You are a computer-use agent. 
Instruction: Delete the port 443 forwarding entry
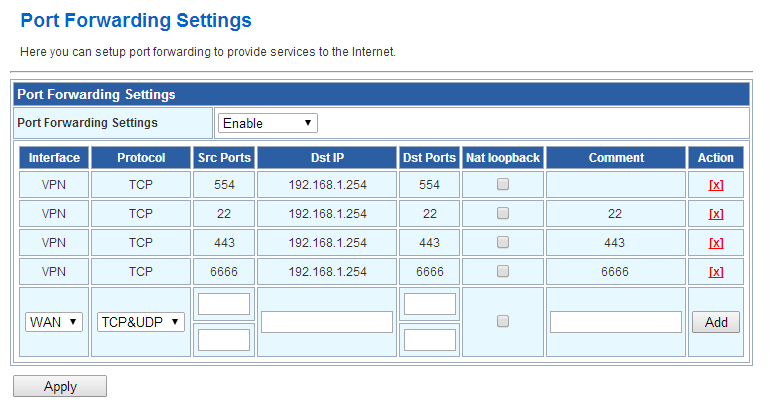point(715,243)
